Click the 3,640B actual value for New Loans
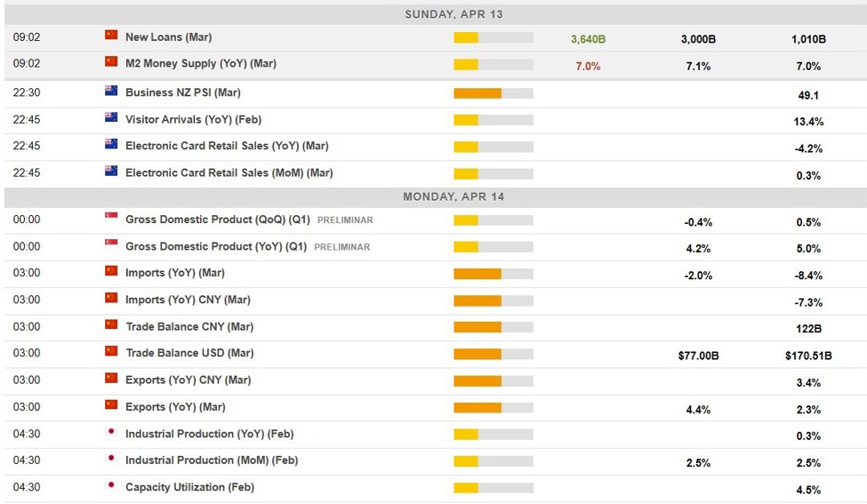867x504 pixels. [588, 39]
